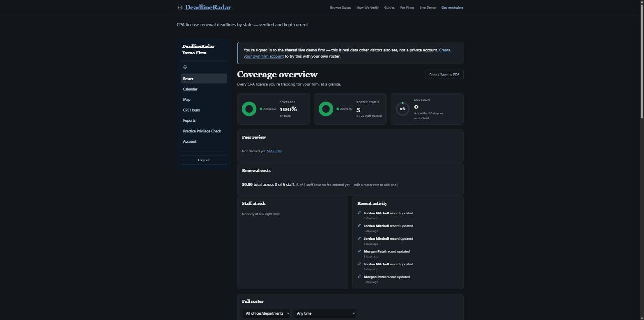The image size is (644, 320).
Task: Click the DeadlineRadar radar logo icon
Action: point(180,7)
